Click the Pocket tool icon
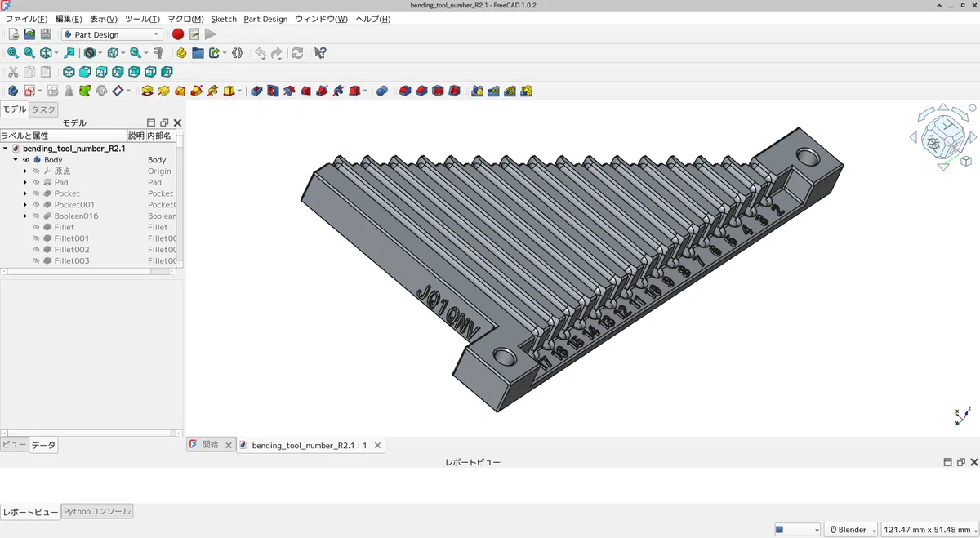Viewport: 980px width, 538px height. [x=256, y=91]
